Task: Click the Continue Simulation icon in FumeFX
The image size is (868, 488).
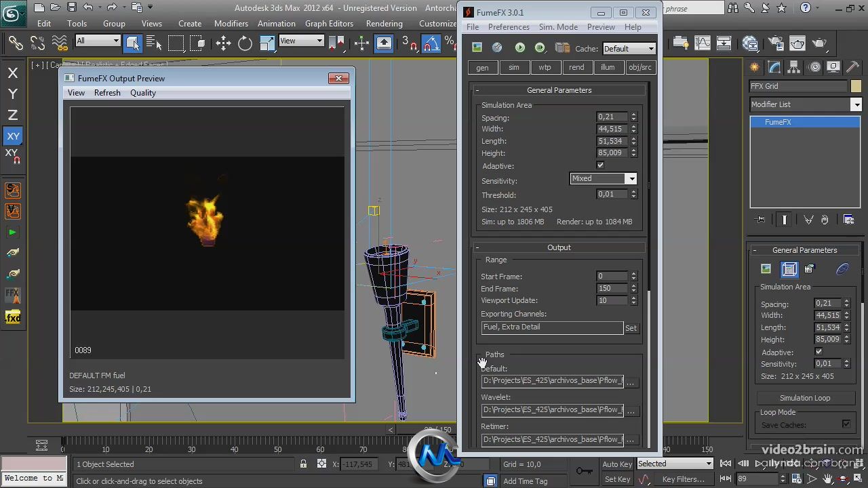Action: 540,47
